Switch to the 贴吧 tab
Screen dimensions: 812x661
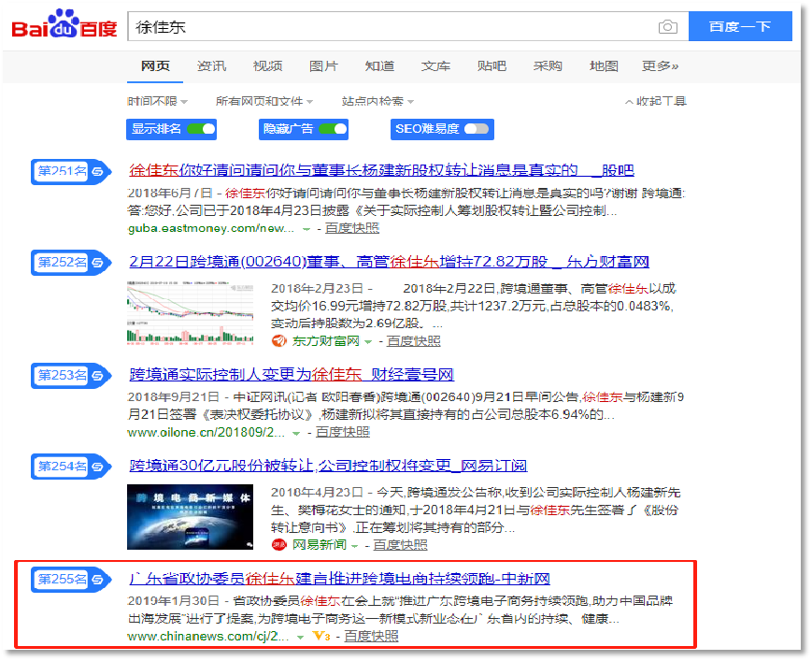coord(491,65)
